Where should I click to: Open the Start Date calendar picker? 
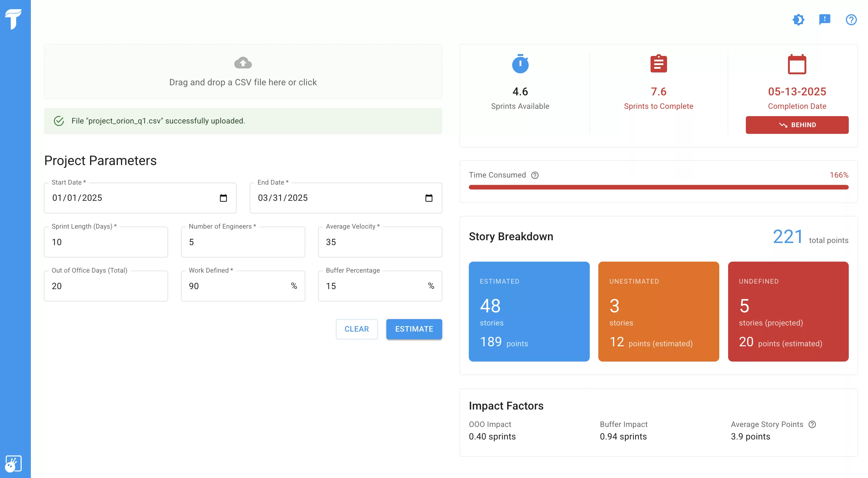coord(223,198)
